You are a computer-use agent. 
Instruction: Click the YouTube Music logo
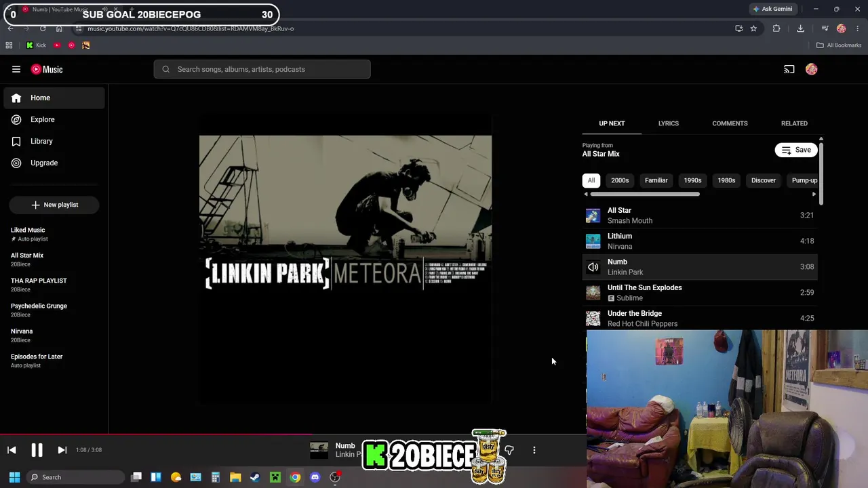pos(47,69)
